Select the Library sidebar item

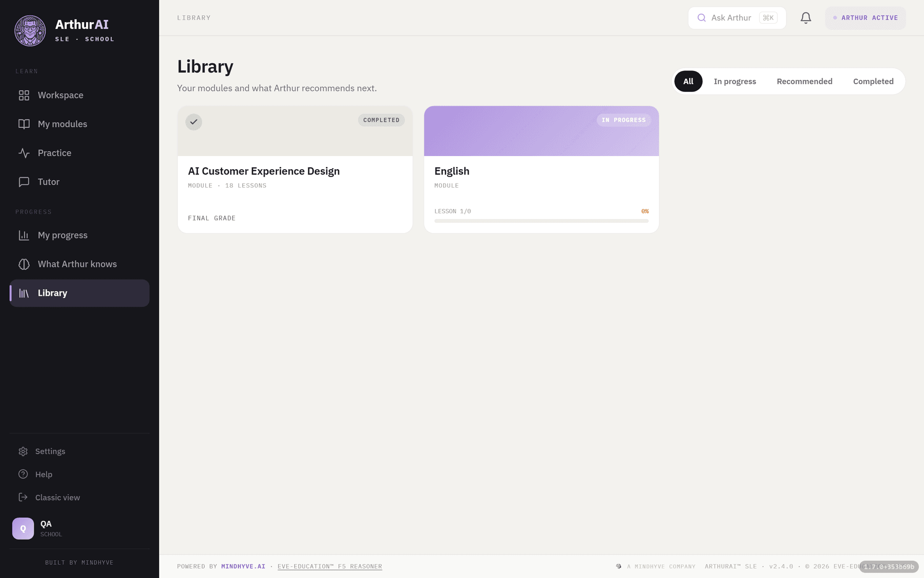point(80,293)
